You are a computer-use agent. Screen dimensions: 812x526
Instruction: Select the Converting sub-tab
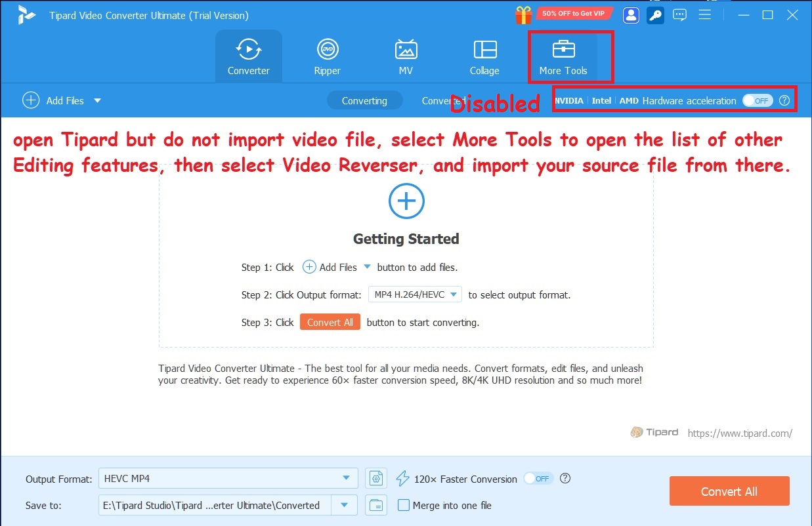pyautogui.click(x=364, y=100)
